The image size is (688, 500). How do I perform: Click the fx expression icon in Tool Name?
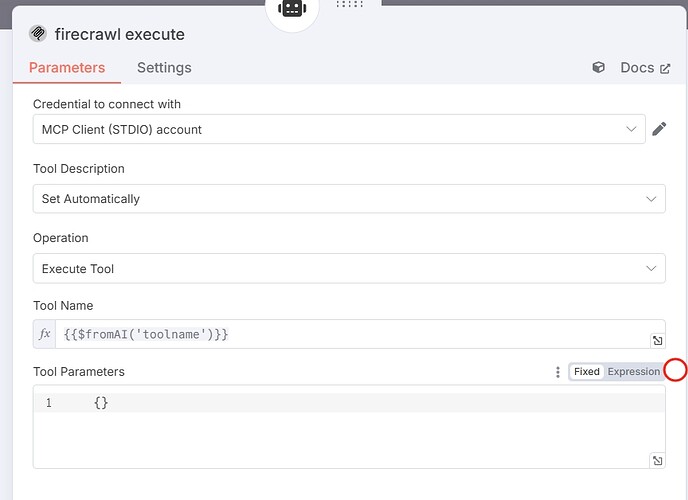[44, 334]
